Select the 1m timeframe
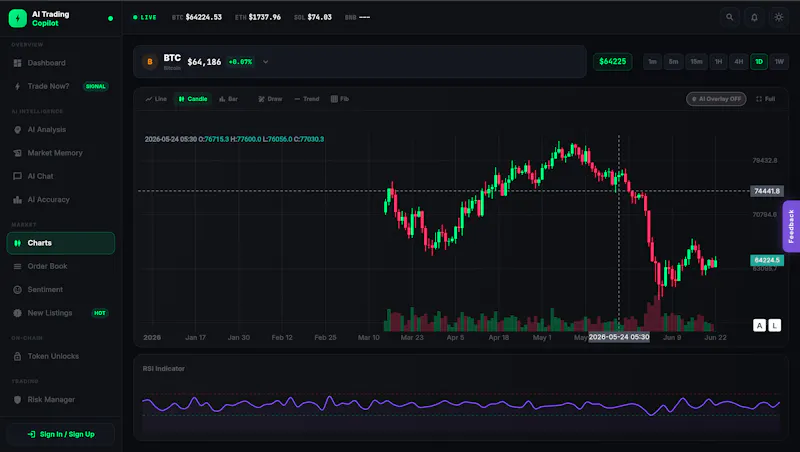The image size is (800, 452). point(652,62)
